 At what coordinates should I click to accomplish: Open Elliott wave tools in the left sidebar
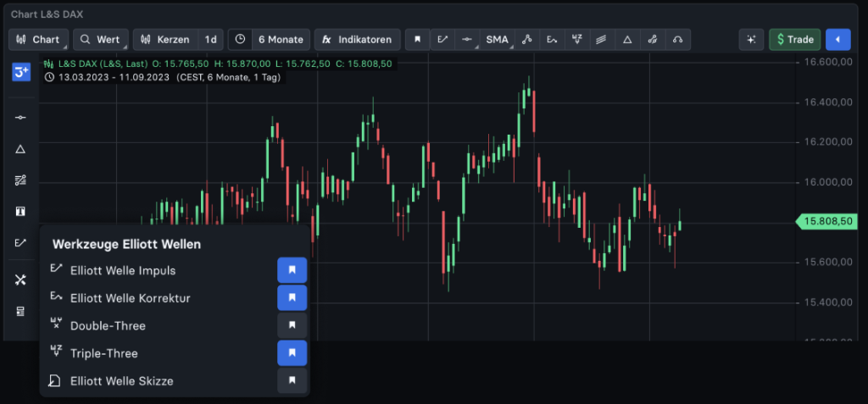[21, 243]
